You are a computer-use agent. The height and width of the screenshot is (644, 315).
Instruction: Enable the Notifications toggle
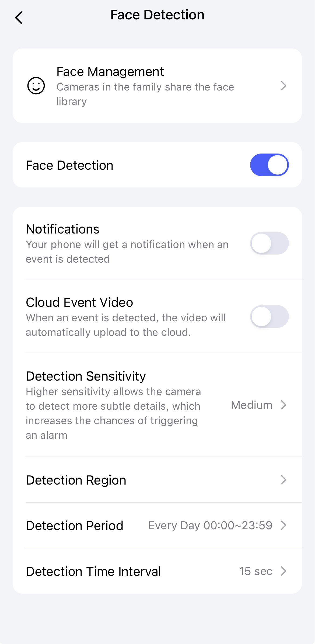[269, 243]
